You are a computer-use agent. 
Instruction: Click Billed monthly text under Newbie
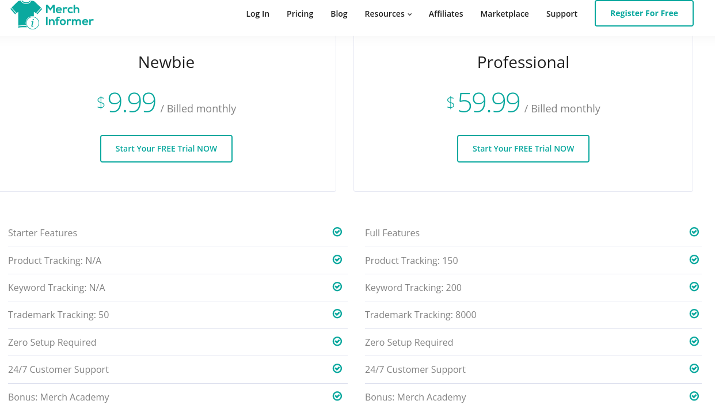point(202,108)
